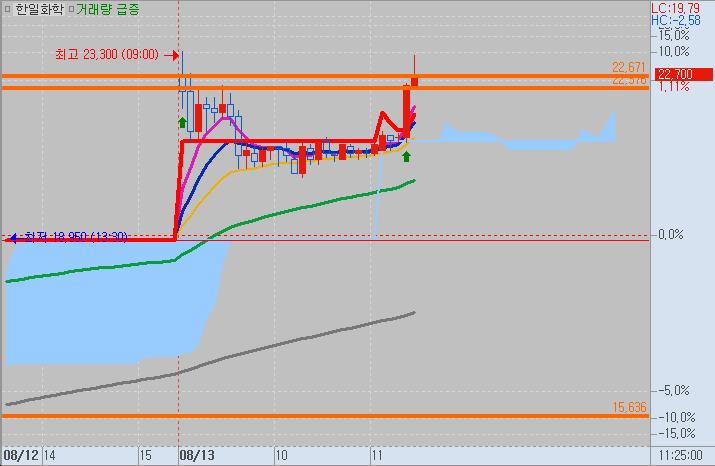The height and width of the screenshot is (466, 715).
Task: Toggle the square box beside 거래량 급증
Action: [x=71, y=9]
